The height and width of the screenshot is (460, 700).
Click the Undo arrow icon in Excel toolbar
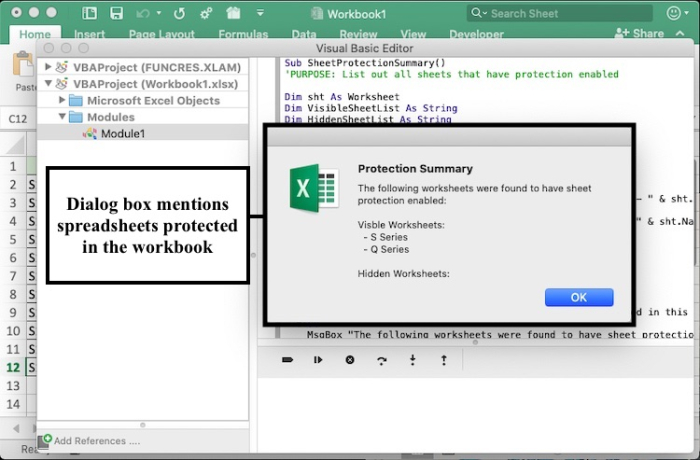[143, 13]
